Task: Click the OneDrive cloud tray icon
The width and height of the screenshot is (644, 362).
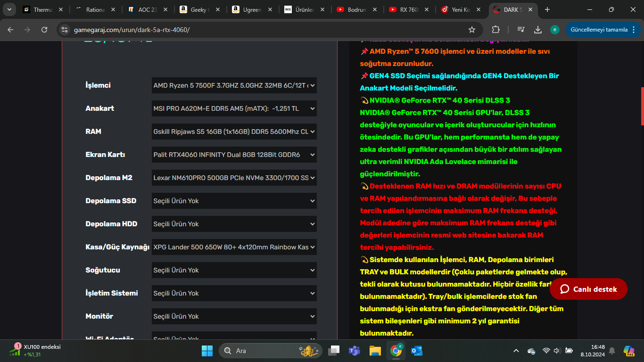Action: pos(531,351)
